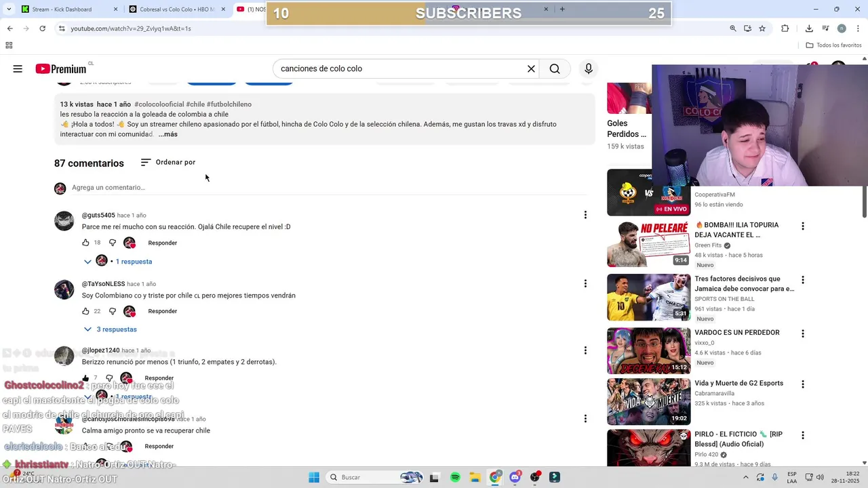The image size is (868, 488).
Task: Open the browser zoom magnifier icon
Action: coord(733,28)
